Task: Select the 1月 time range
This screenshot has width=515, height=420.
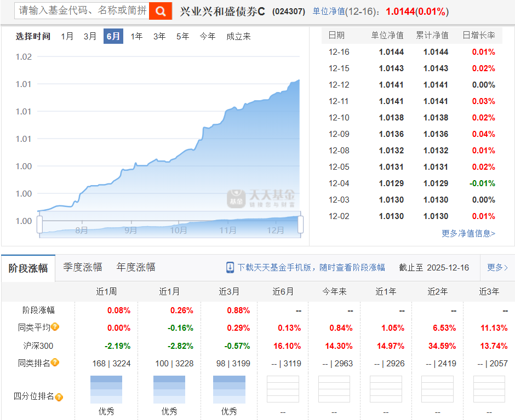Action: [x=67, y=36]
